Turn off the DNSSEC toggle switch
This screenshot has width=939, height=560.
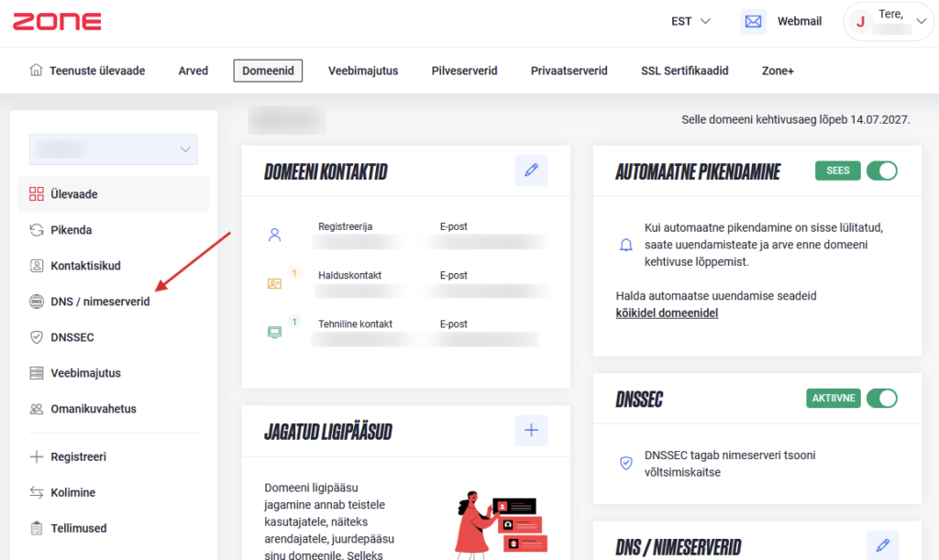(x=881, y=399)
